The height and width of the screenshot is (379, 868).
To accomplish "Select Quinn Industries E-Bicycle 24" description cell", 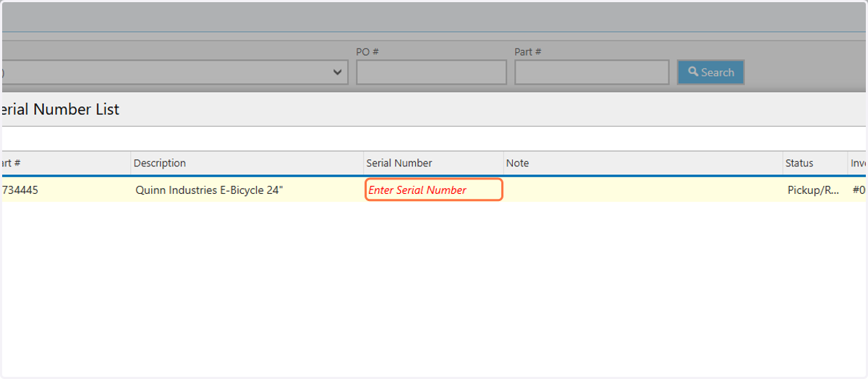I will pyautogui.click(x=247, y=190).
